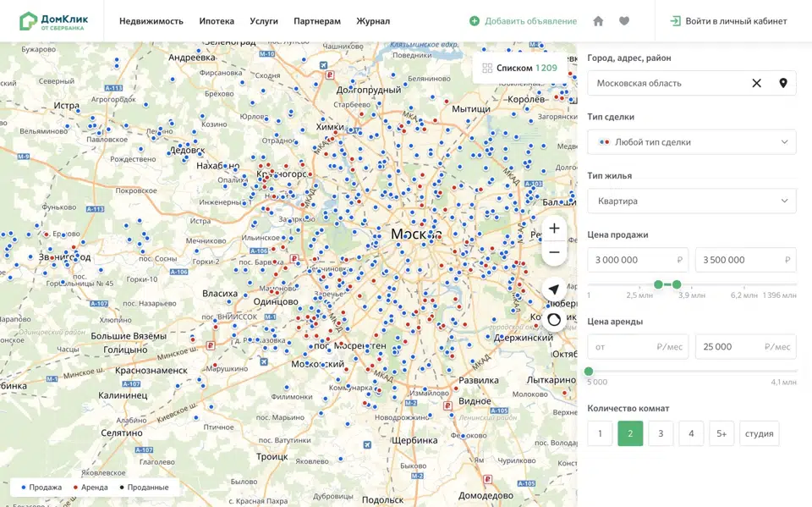Clear the Московская область address field
This screenshot has height=507, width=812.
tap(756, 83)
